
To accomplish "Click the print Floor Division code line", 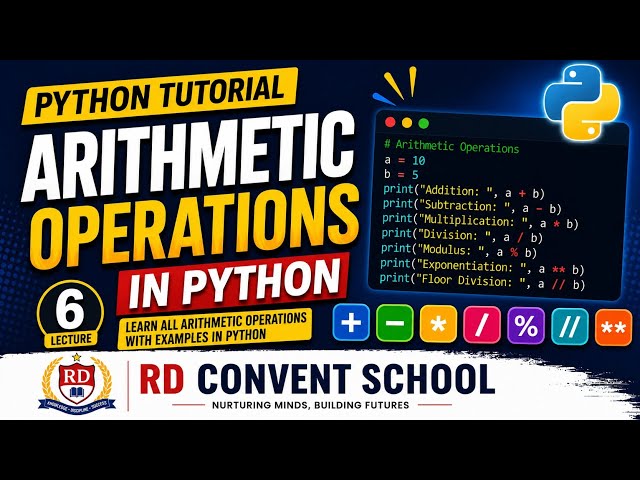I will [x=482, y=281].
